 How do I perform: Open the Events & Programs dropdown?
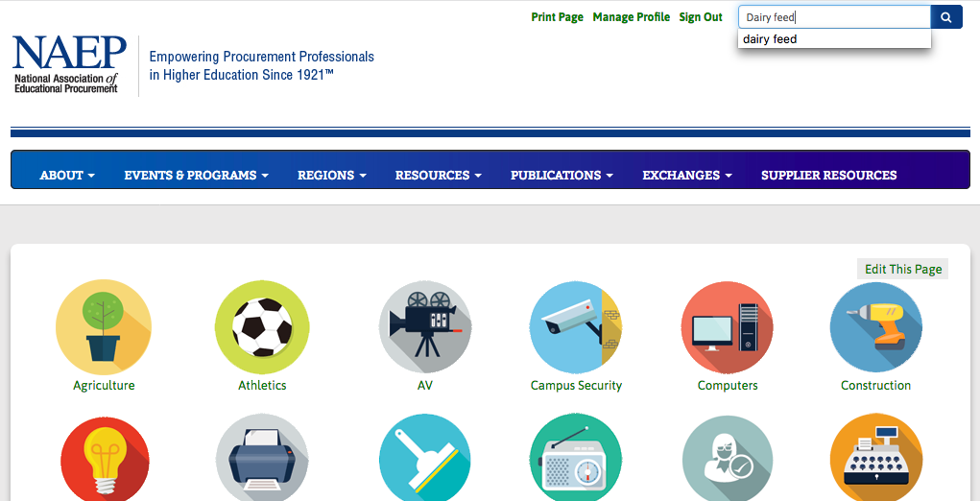pos(196,176)
